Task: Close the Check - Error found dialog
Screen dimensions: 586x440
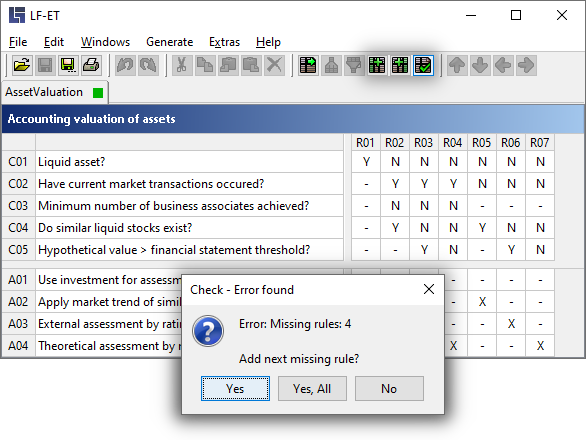Action: (429, 289)
